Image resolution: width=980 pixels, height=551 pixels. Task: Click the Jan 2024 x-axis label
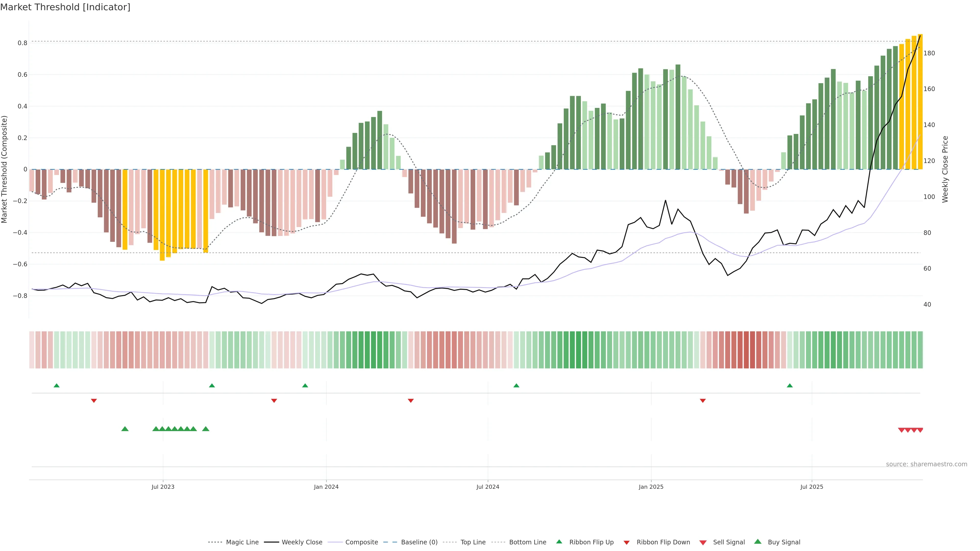(326, 487)
